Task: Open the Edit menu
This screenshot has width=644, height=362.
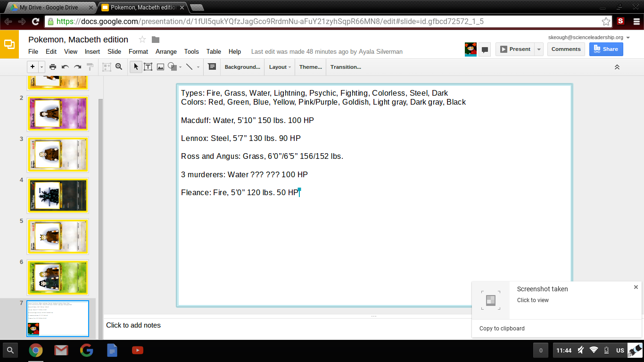Action: click(51, 51)
